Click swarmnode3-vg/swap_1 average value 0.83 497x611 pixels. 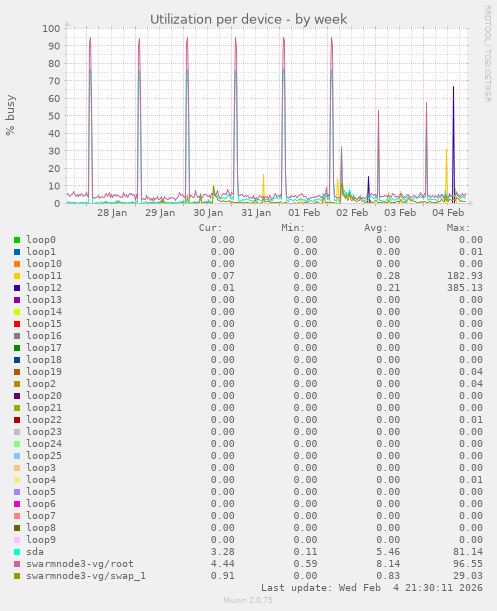click(388, 576)
